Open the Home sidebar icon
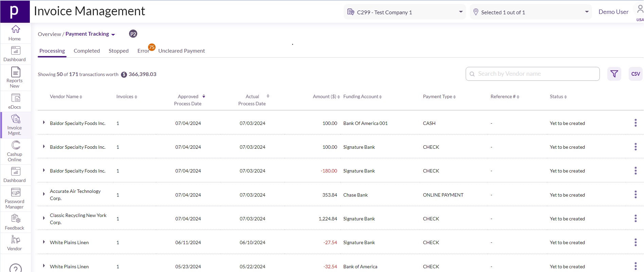Image resolution: width=644 pixels, height=272 pixels. [15, 33]
